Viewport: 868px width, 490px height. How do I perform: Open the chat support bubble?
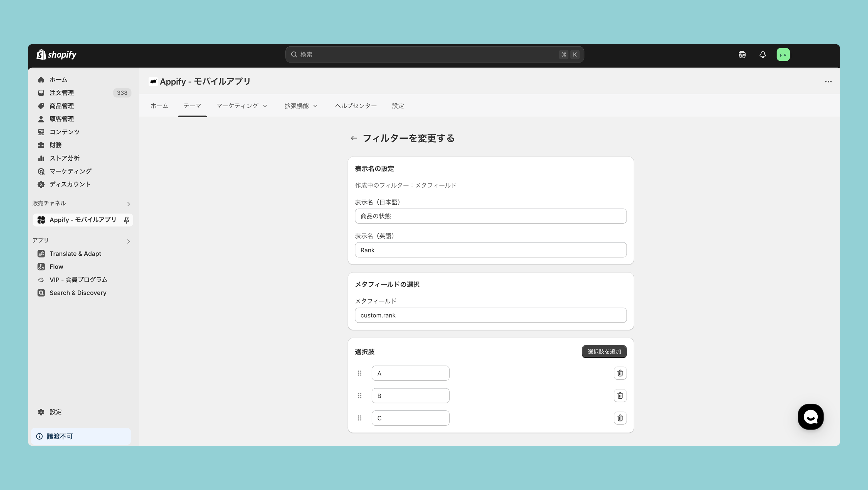click(810, 417)
